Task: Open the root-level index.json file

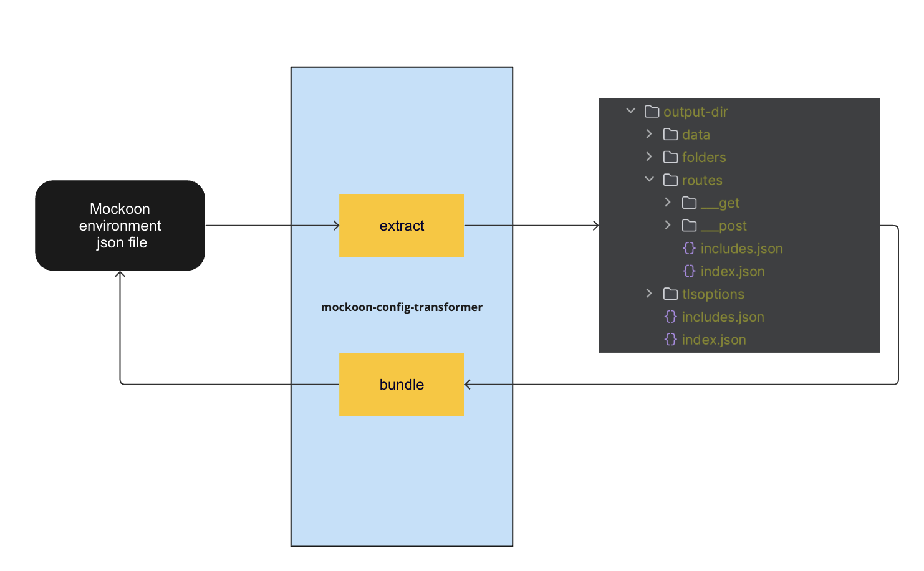Action: pyautogui.click(x=714, y=340)
